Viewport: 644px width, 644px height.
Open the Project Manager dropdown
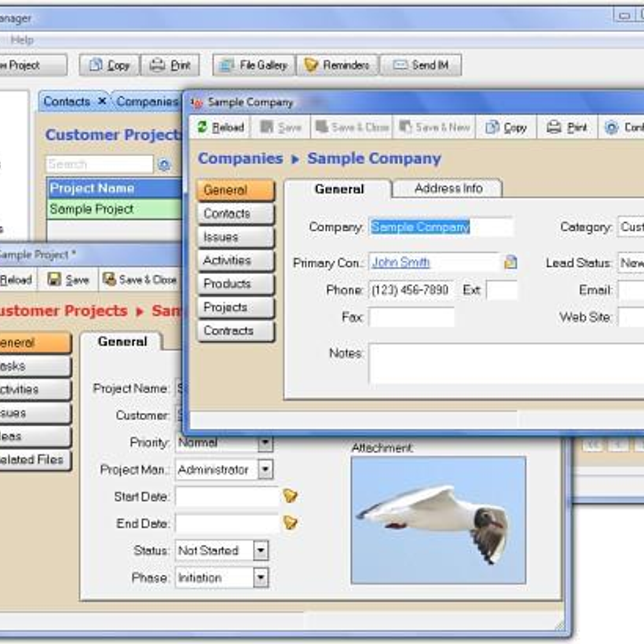(265, 470)
